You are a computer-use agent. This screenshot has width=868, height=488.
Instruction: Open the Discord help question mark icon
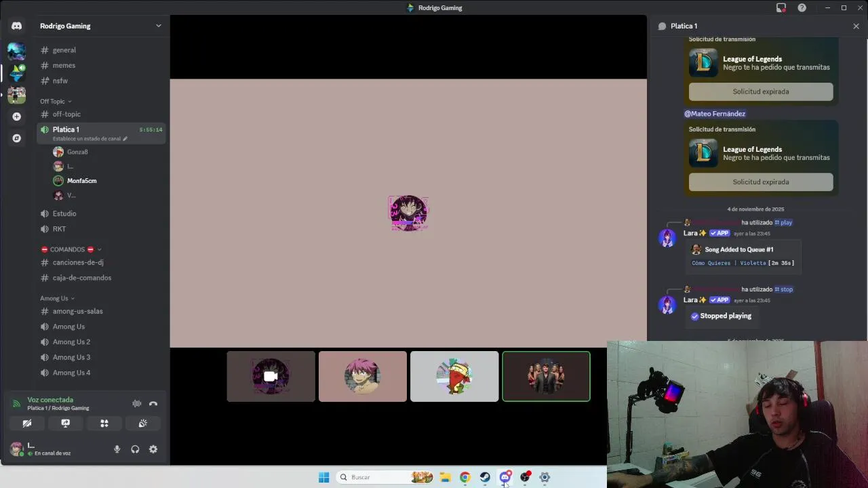coord(802,7)
